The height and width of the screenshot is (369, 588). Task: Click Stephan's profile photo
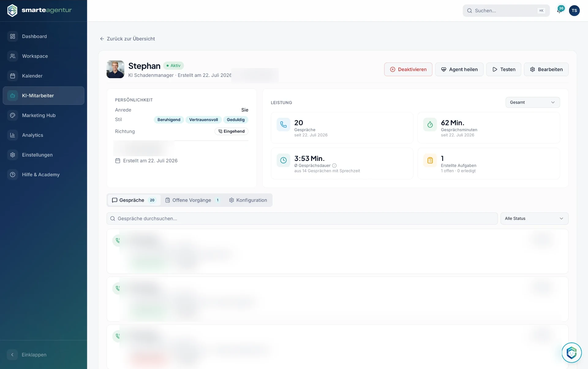[115, 69]
